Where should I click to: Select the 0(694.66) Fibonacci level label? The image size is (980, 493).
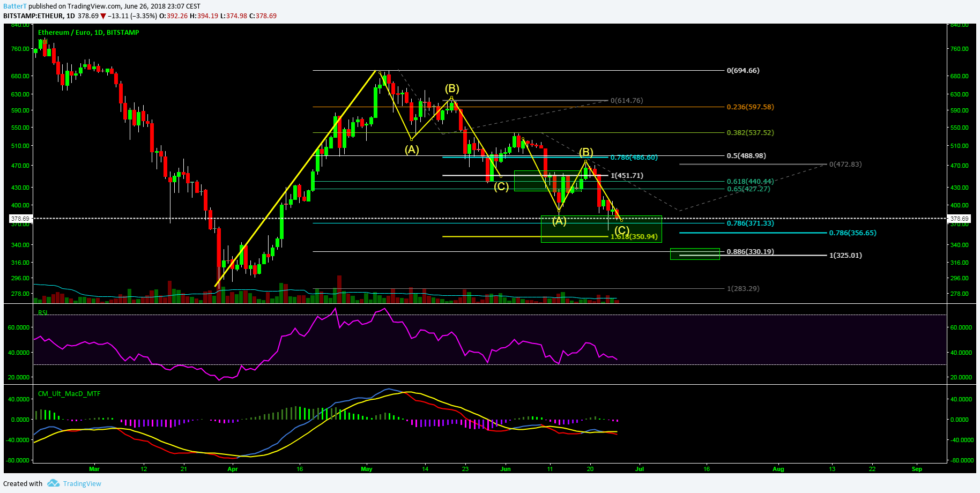tap(743, 71)
